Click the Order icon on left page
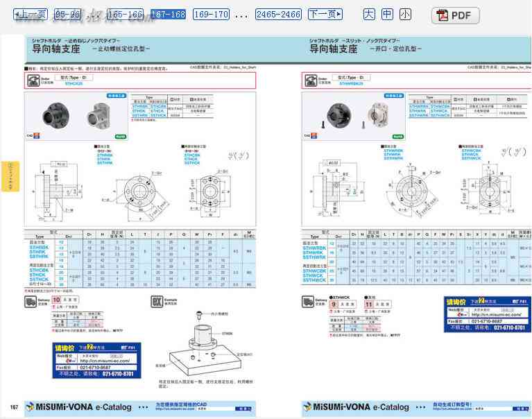This screenshot has width=532, height=419. [x=33, y=80]
